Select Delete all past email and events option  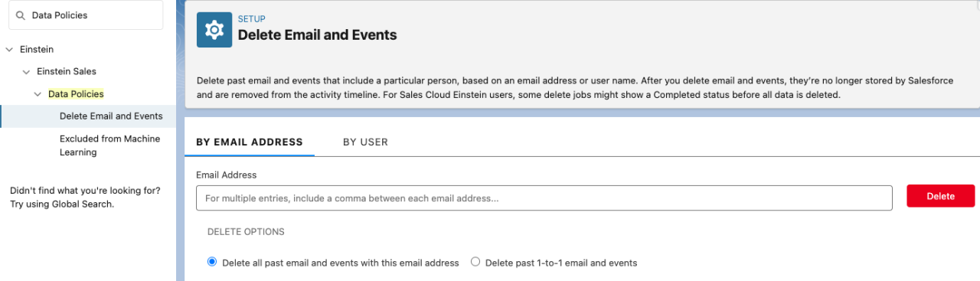click(212, 262)
